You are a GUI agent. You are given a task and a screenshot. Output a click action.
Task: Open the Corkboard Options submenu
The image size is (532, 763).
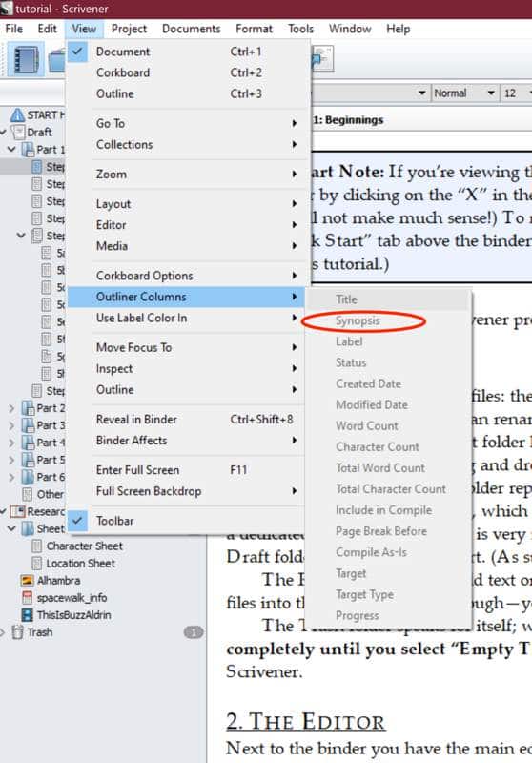click(188, 276)
